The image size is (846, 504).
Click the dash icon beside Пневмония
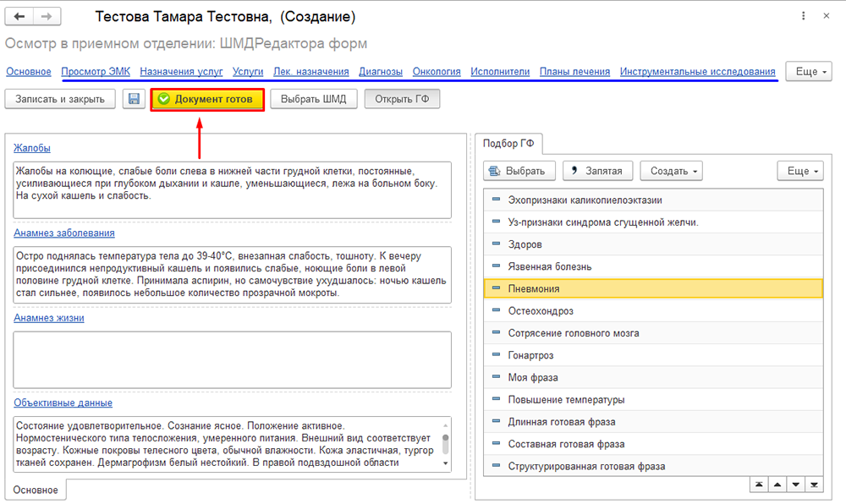[496, 288]
